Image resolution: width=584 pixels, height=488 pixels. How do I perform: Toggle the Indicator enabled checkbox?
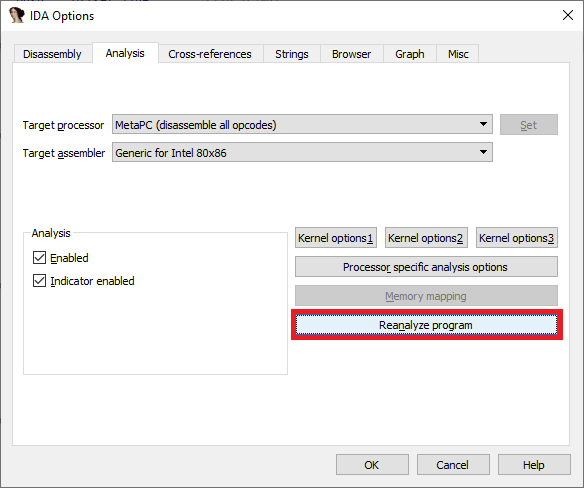click(x=39, y=281)
